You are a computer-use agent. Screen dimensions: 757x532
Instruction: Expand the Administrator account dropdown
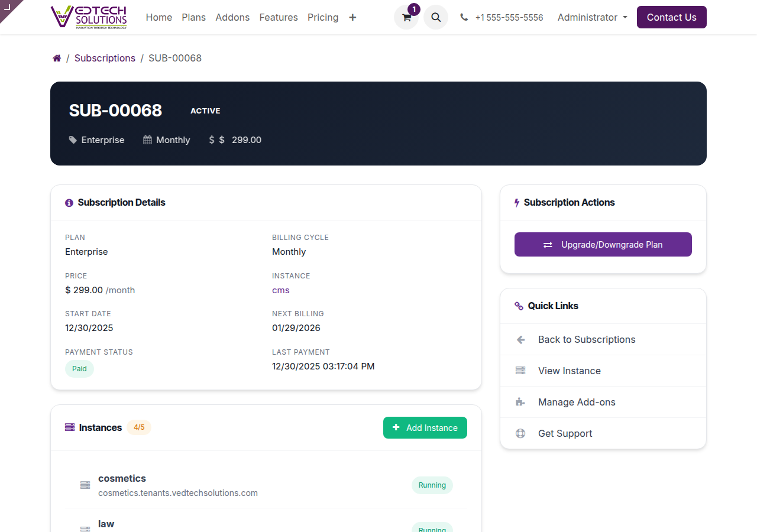click(592, 17)
